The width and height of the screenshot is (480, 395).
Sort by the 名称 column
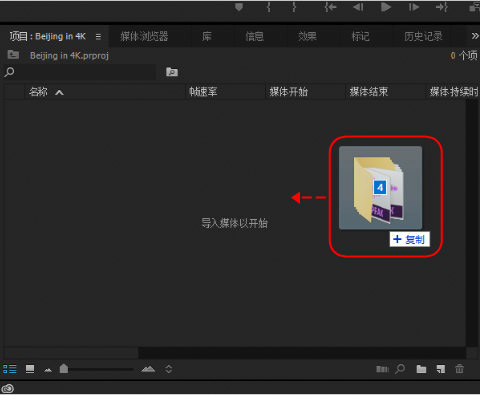click(38, 92)
